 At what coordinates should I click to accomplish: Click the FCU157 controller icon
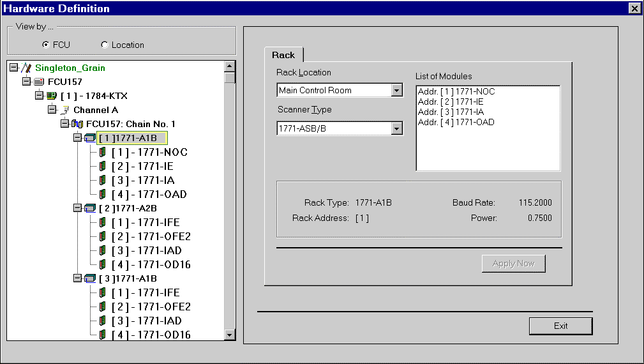pyautogui.click(x=39, y=82)
